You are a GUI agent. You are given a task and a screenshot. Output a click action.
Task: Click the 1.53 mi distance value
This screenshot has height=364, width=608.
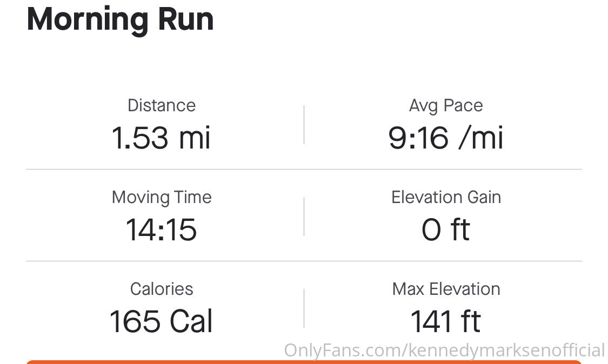[x=161, y=138]
